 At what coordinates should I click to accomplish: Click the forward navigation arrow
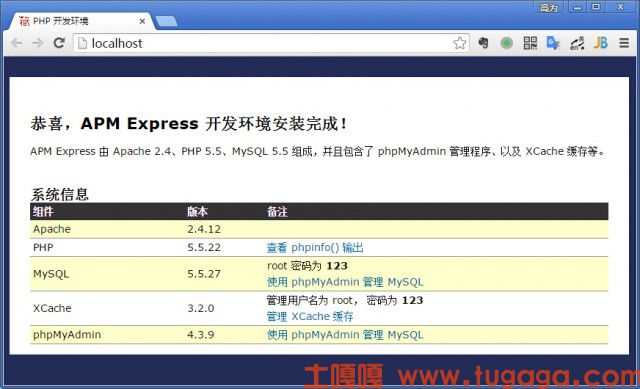click(38, 43)
